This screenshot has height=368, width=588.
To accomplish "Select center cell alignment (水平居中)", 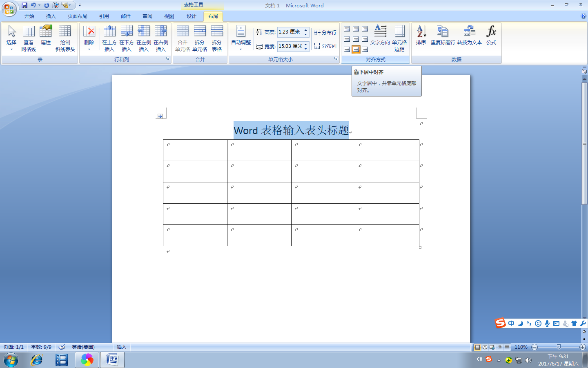I will 356,39.
